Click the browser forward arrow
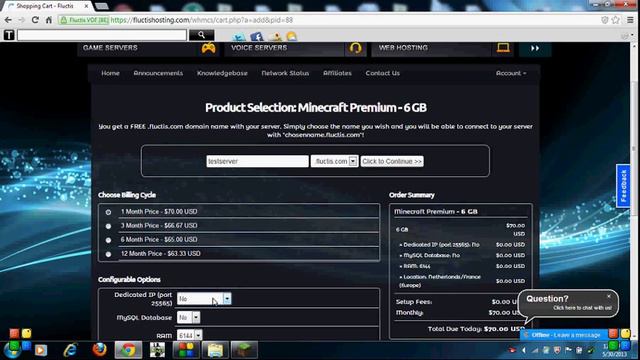640x360 pixels. pos(21,20)
